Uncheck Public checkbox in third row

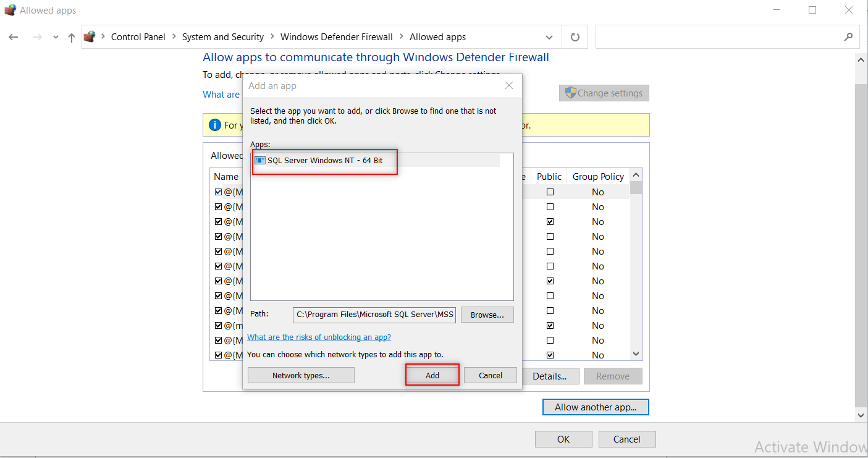[x=550, y=222]
